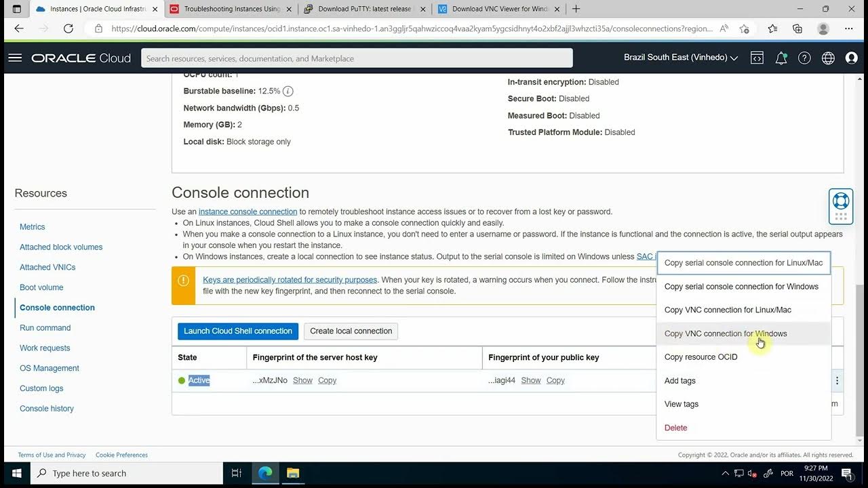The image size is (868, 488).
Task: Choose View tags from the menu
Action: coord(744,404)
